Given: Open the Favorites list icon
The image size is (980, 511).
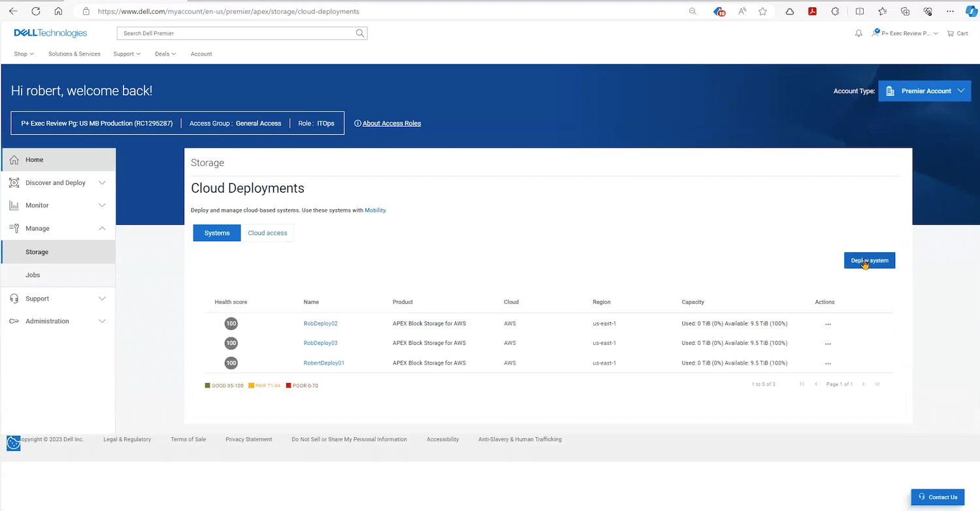Looking at the screenshot, I should coord(883,11).
